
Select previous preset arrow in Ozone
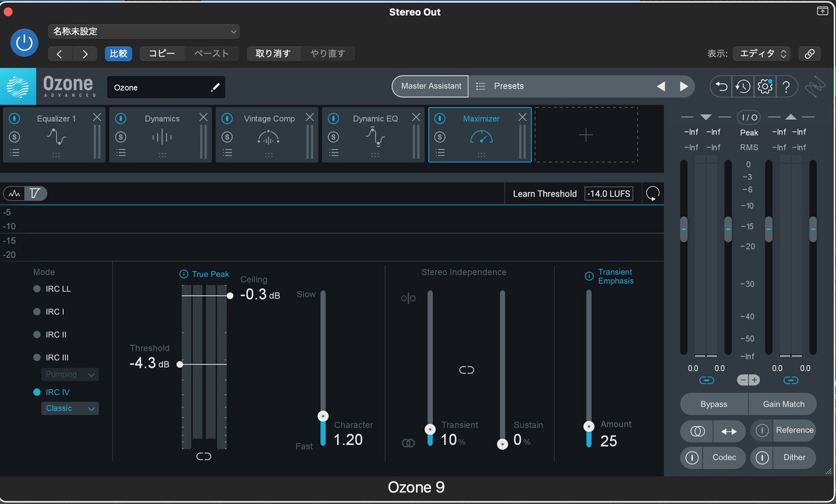pos(661,86)
